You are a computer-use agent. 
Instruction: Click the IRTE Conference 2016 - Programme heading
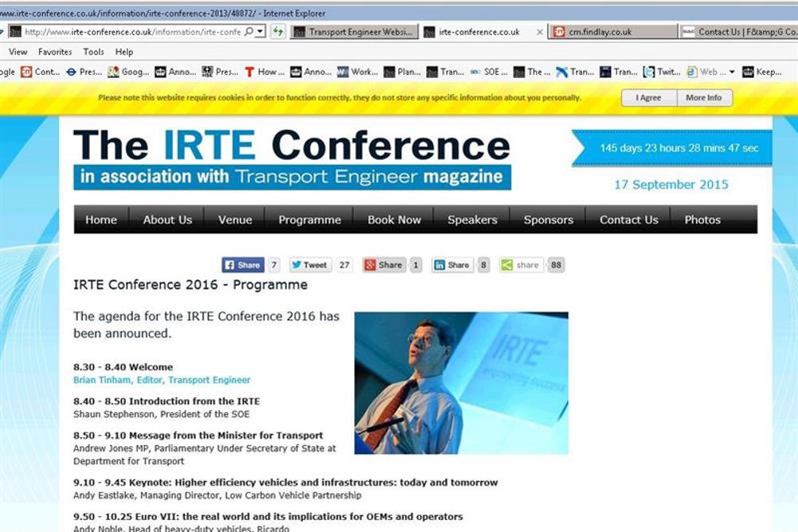(190, 284)
